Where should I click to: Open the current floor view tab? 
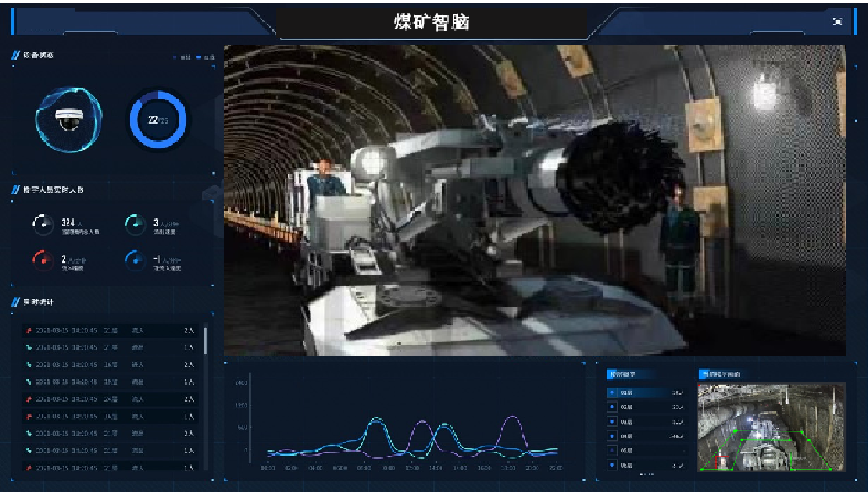[719, 374]
